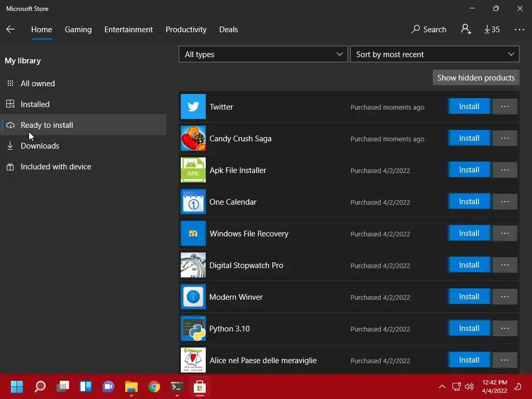This screenshot has height=399, width=532.
Task: Click more options for Alice nel Paese
Action: (x=505, y=360)
